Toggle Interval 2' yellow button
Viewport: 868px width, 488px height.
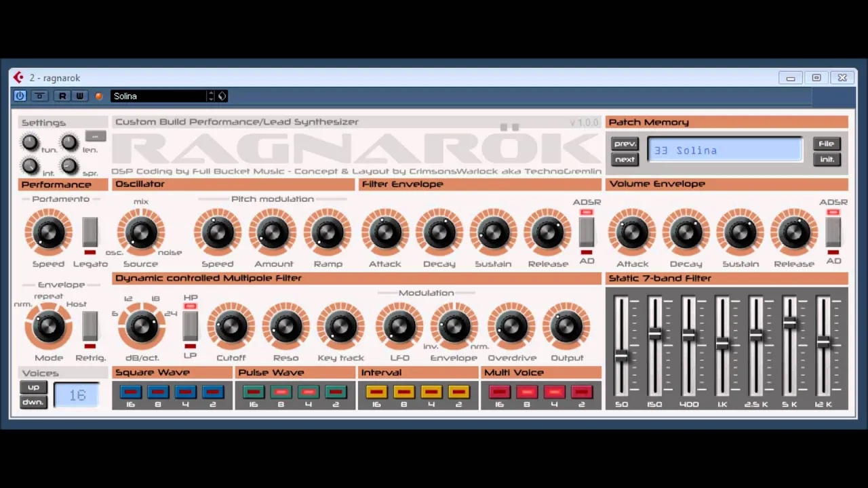(458, 392)
